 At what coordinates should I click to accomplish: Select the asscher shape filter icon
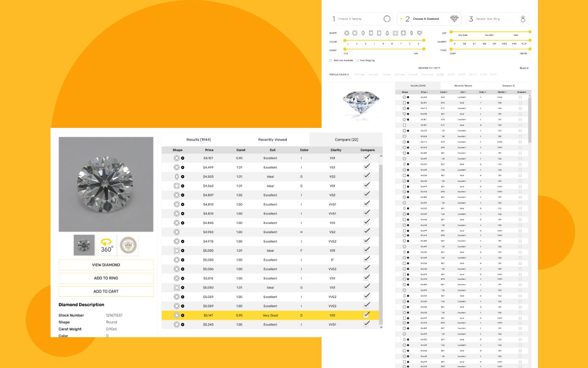(403, 33)
